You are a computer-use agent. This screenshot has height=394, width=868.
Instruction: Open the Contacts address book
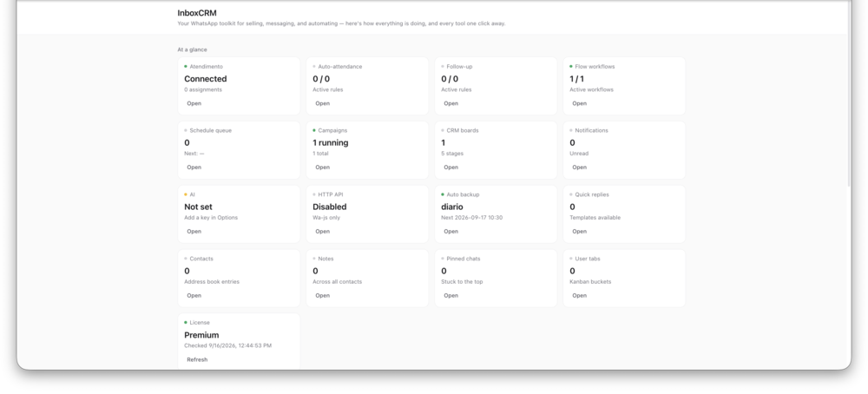tap(194, 295)
